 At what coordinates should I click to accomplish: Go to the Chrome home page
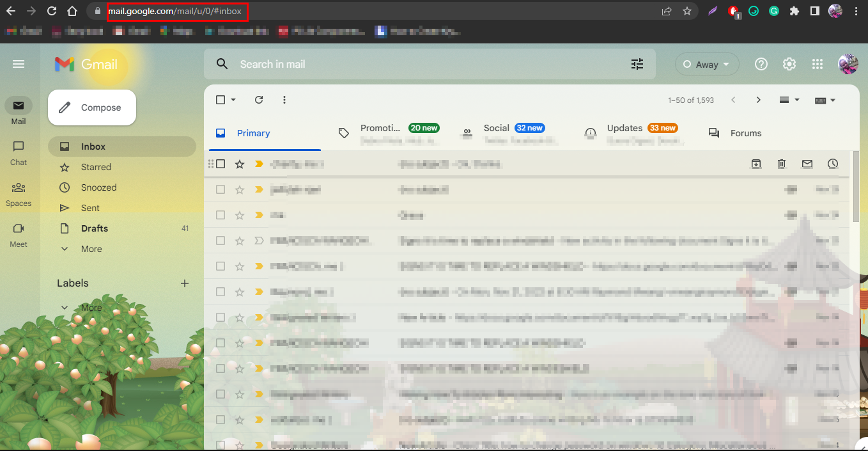72,11
